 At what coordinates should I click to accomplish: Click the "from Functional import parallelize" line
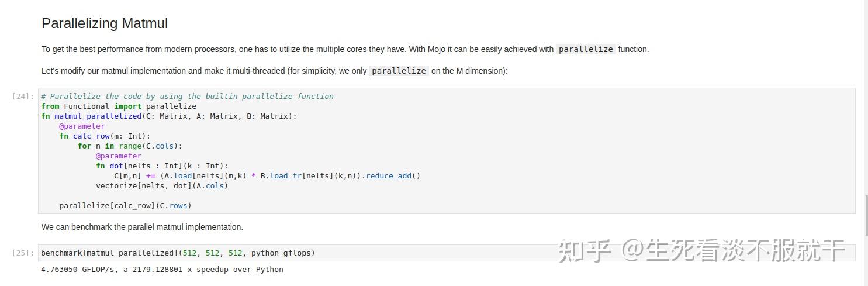point(119,106)
